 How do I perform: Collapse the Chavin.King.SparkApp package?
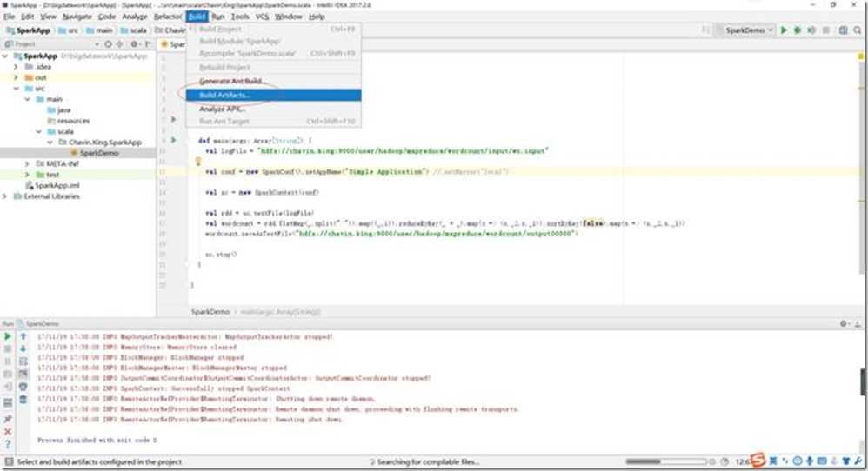(50, 142)
